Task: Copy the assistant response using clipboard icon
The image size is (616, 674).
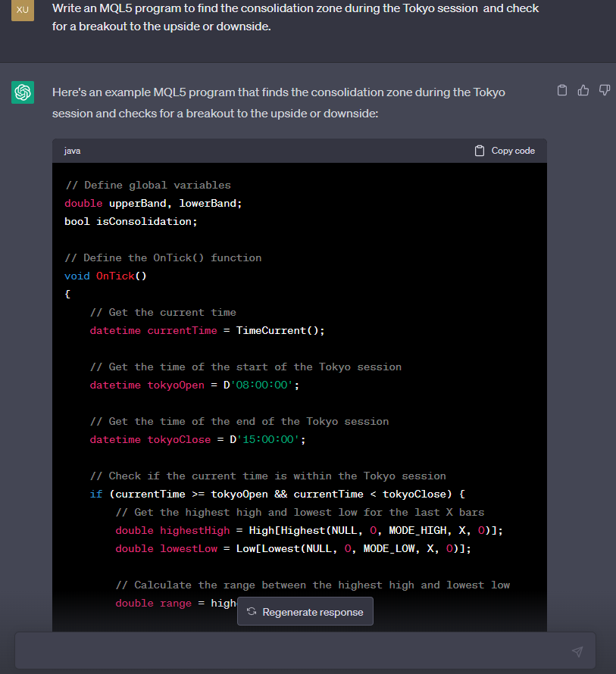Action: (561, 90)
